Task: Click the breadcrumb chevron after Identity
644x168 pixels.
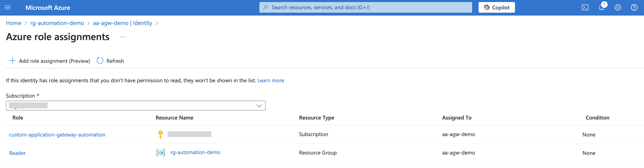Action: (157, 23)
